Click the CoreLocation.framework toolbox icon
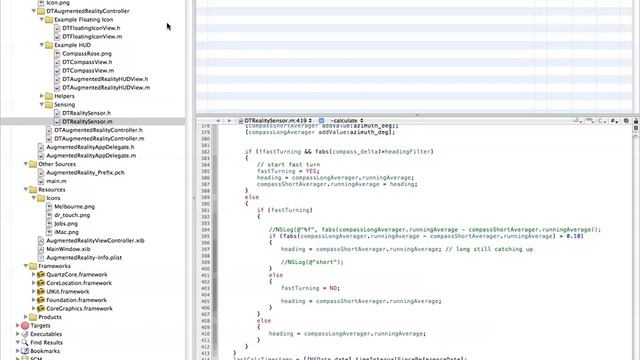Screen dimensions: 640x360 coord(41,283)
